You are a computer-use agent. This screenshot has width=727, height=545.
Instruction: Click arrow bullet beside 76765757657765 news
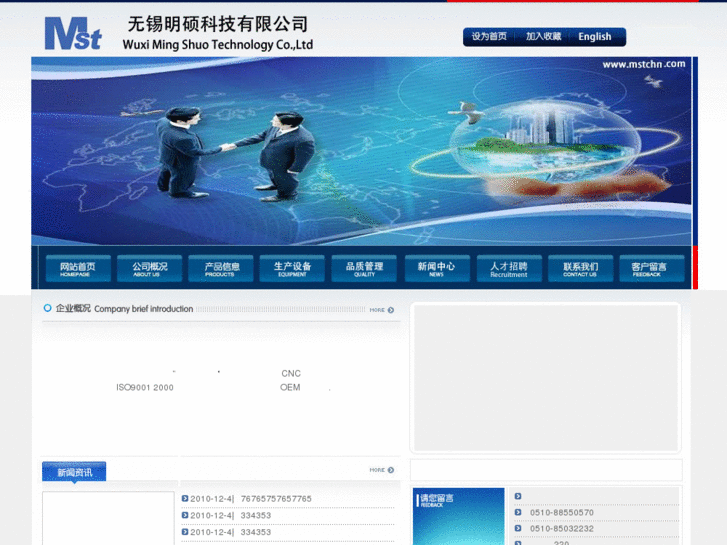point(185,499)
